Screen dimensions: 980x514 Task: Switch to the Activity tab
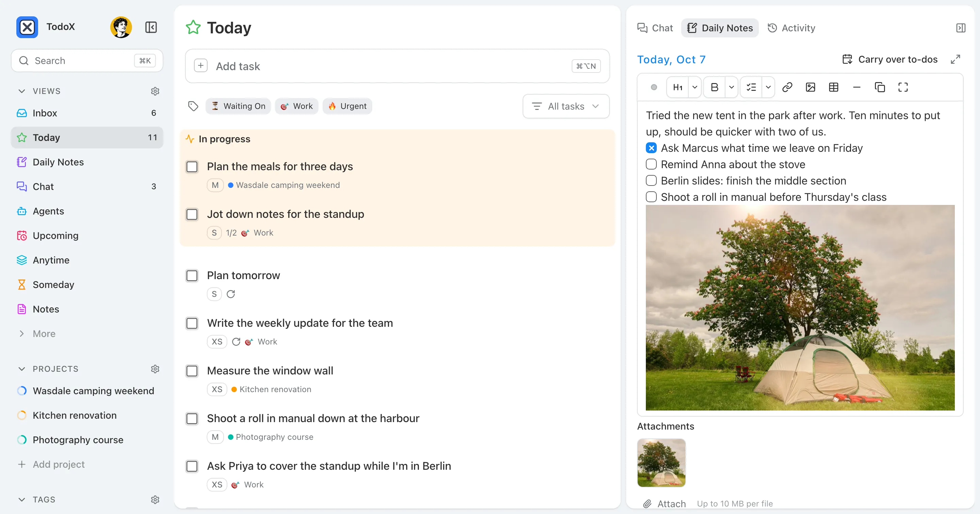(x=791, y=28)
